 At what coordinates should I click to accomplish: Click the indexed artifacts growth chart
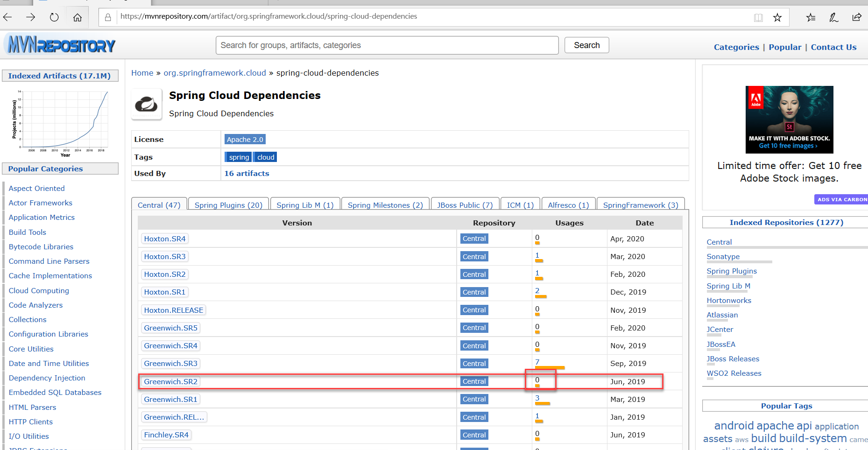pyautogui.click(x=61, y=123)
